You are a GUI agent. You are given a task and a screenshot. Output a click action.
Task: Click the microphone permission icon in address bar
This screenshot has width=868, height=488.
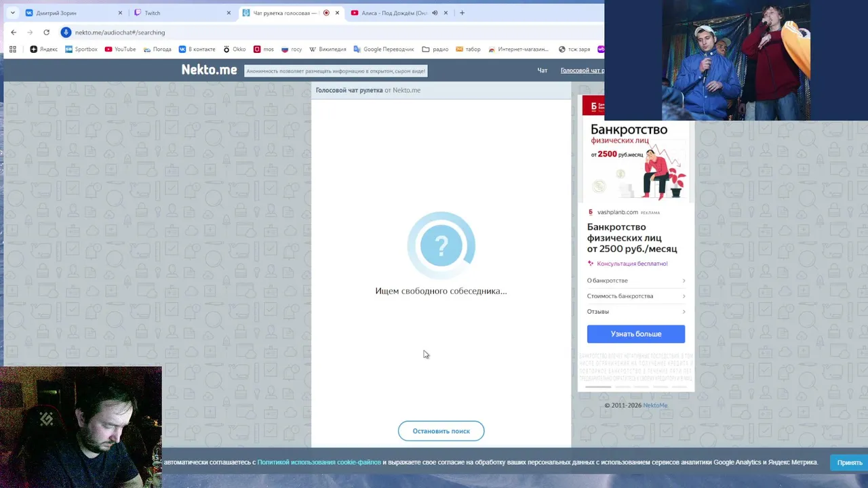(66, 32)
